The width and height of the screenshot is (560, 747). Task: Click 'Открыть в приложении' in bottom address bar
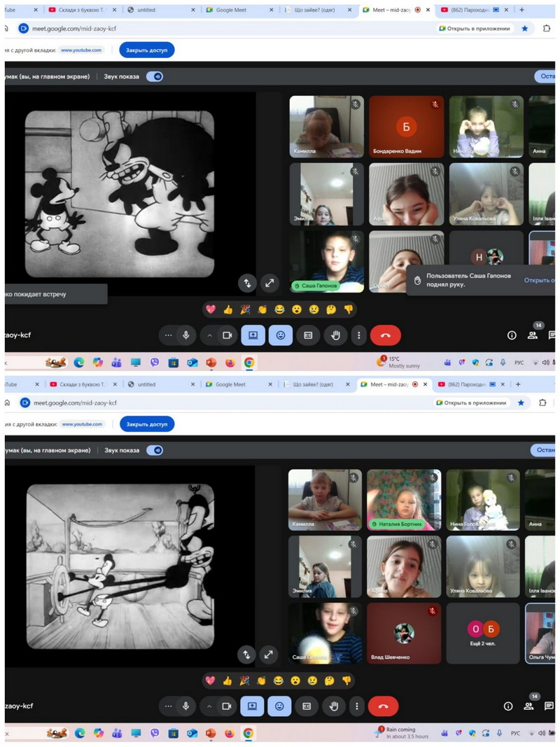click(x=472, y=403)
